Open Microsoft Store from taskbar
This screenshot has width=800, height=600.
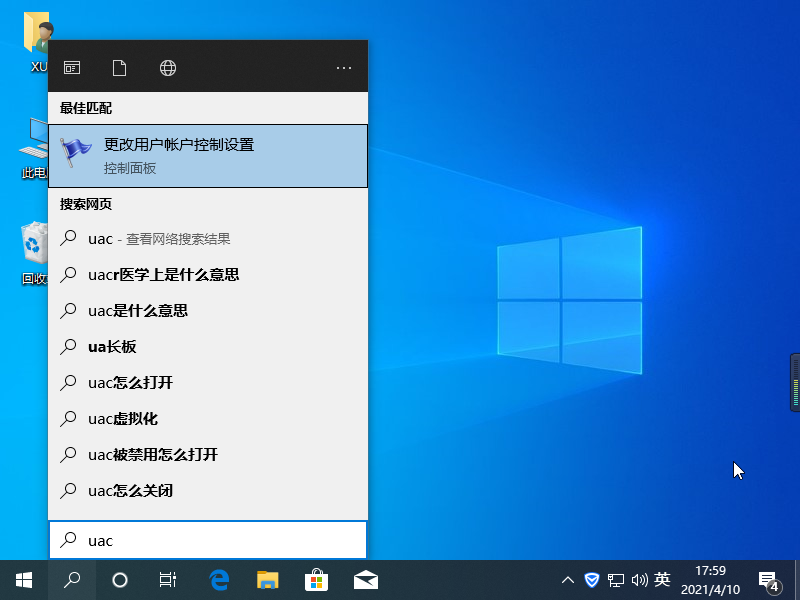coord(316,580)
